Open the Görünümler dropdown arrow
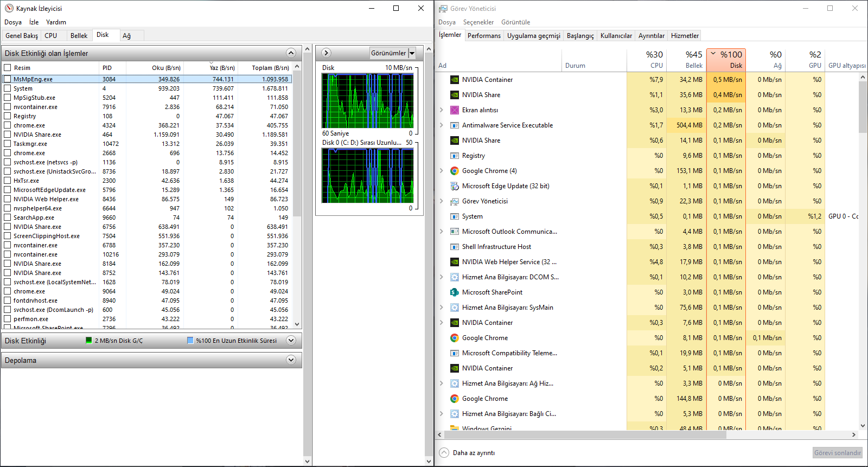This screenshot has height=467, width=868. (x=412, y=53)
